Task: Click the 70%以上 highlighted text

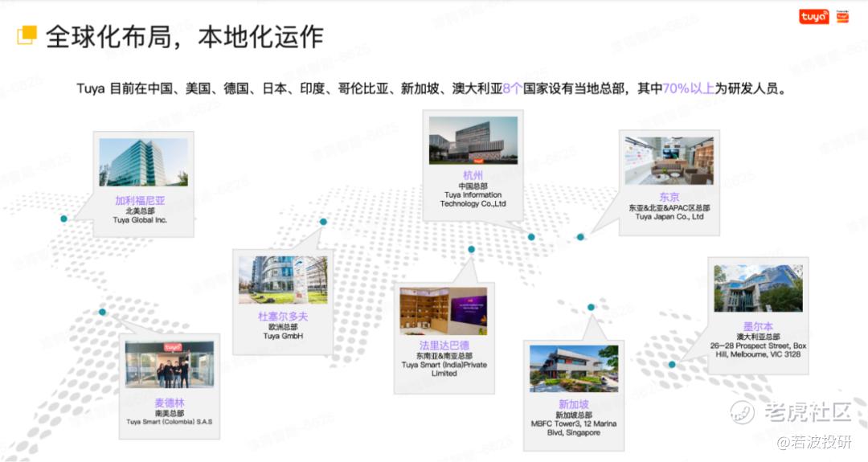Action: point(688,88)
